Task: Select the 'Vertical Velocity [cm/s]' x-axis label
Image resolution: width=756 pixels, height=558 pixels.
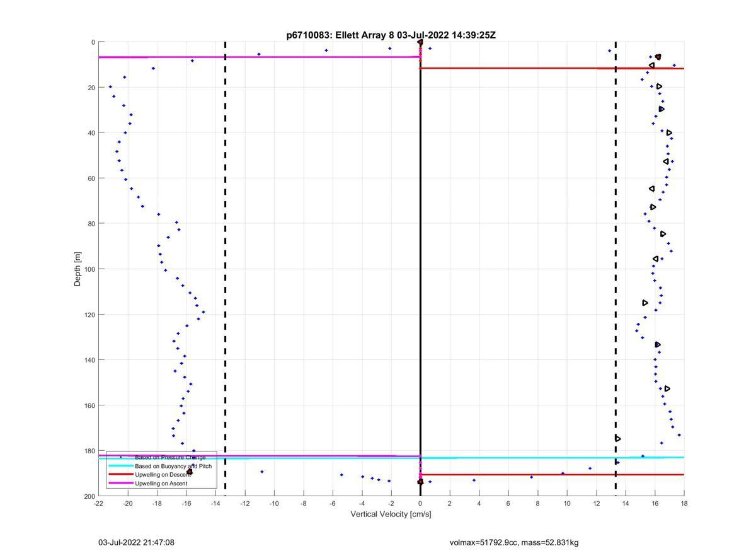Action: point(391,514)
